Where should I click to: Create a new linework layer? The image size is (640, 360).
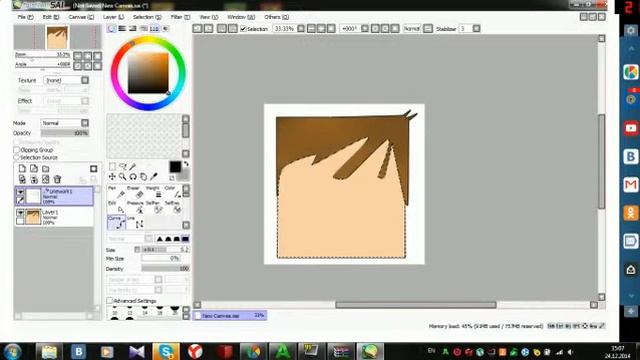point(34,169)
